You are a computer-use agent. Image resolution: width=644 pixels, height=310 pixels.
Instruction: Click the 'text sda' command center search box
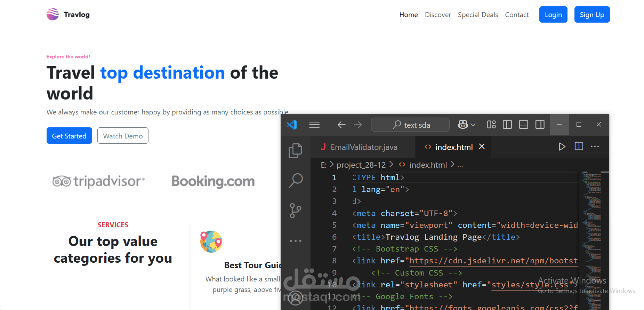coord(410,125)
